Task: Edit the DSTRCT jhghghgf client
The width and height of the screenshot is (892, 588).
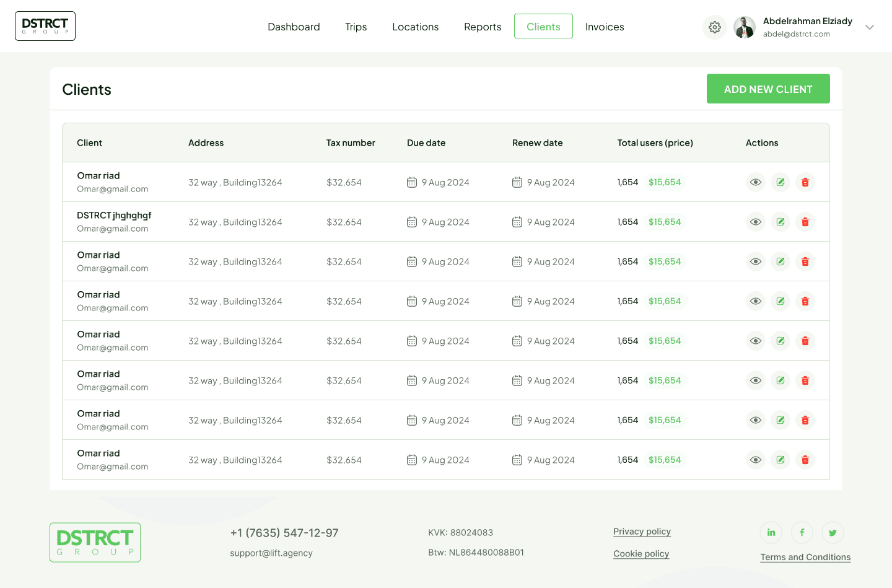Action: click(780, 222)
